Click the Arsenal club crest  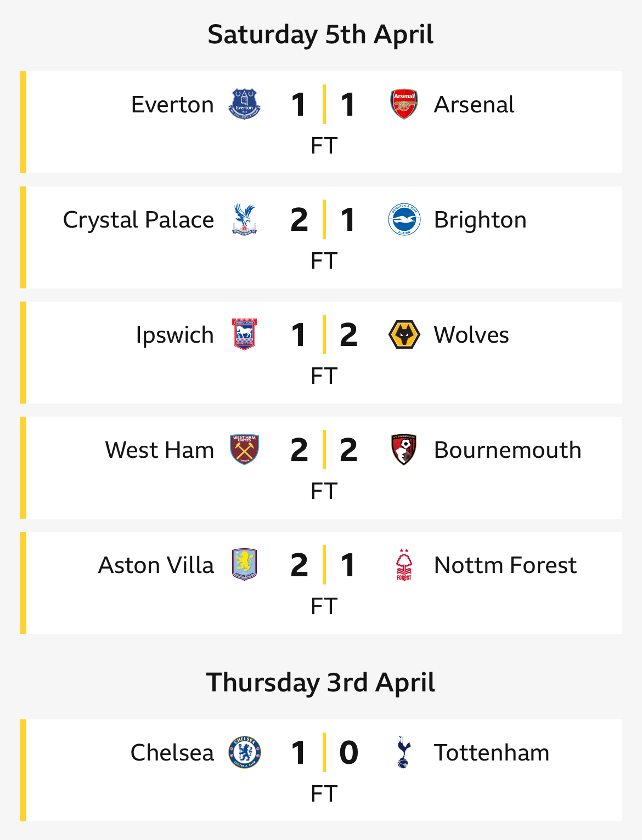(404, 104)
